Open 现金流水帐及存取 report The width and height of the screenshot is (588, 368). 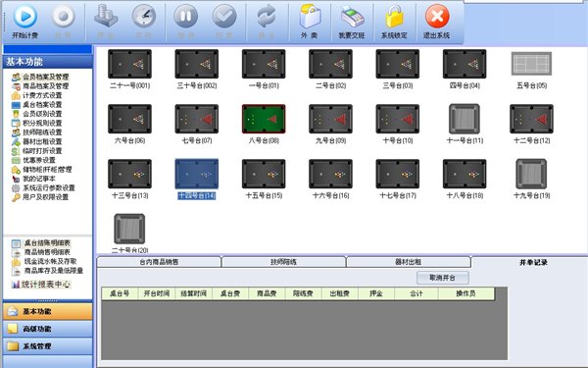[x=44, y=261]
